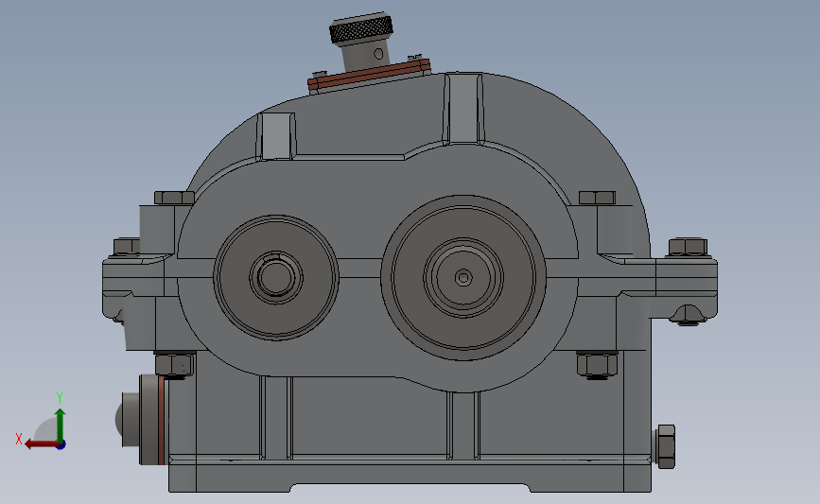
Task: Pick the lower-right hex nut under flange
Action: 597,365
